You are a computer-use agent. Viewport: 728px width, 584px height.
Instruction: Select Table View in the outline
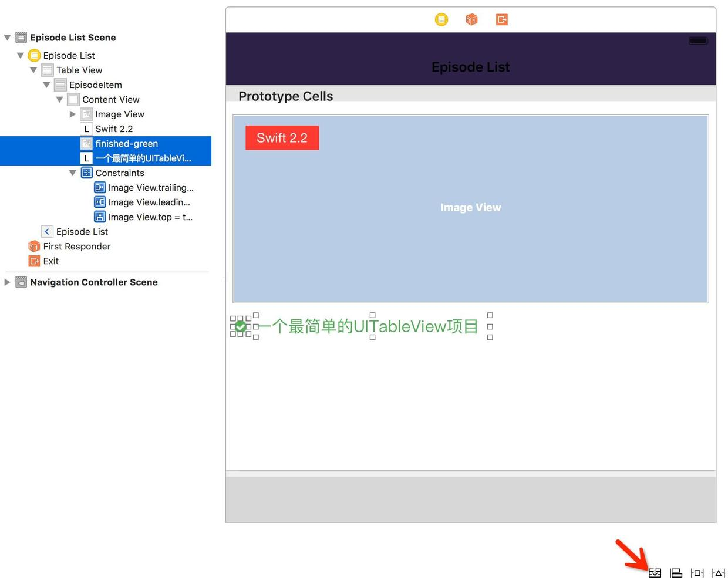[79, 70]
